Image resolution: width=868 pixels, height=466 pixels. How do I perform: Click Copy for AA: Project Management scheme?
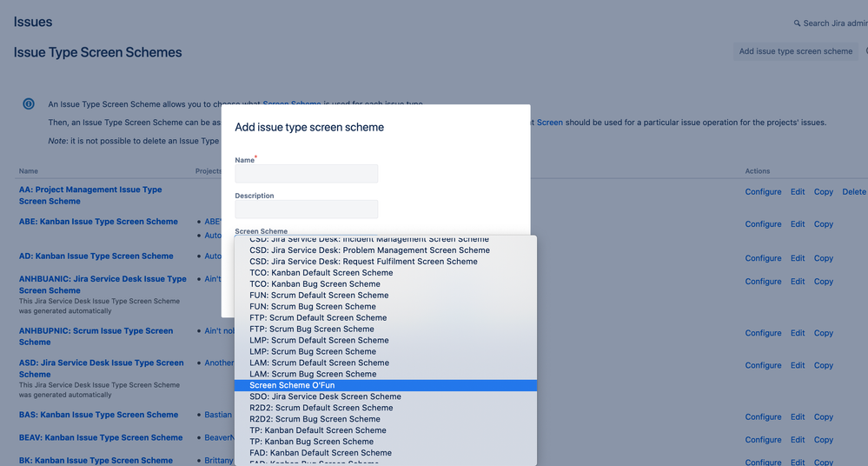point(823,192)
